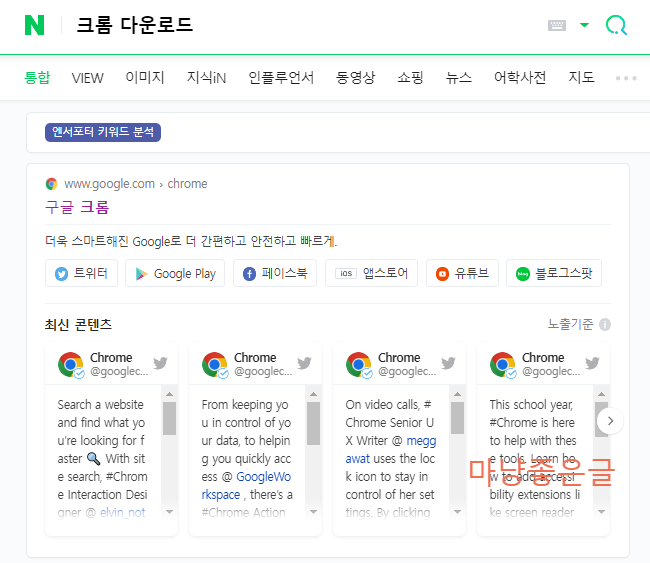This screenshot has width=650, height=563.
Task: Expand the search history dropdown arrow
Action: (x=584, y=25)
